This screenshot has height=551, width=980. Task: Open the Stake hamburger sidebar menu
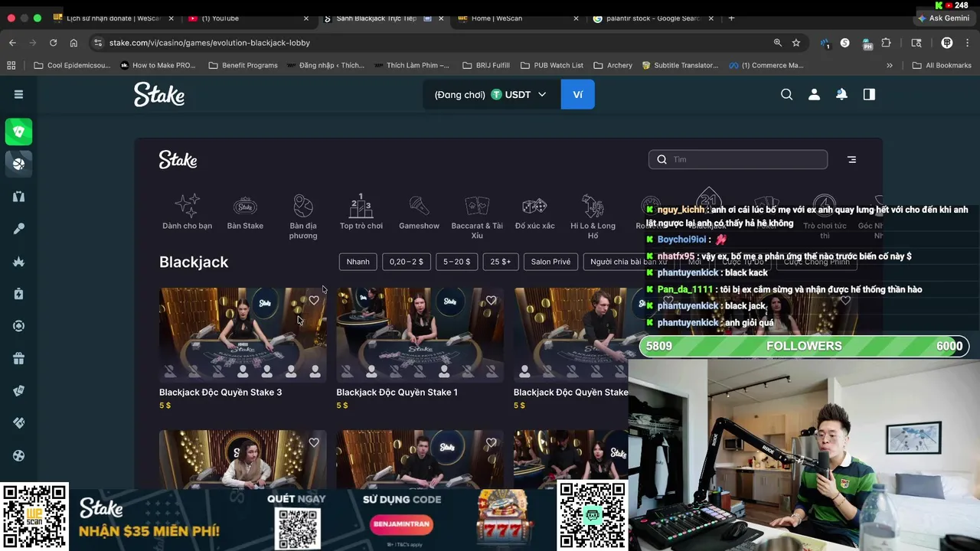[18, 94]
